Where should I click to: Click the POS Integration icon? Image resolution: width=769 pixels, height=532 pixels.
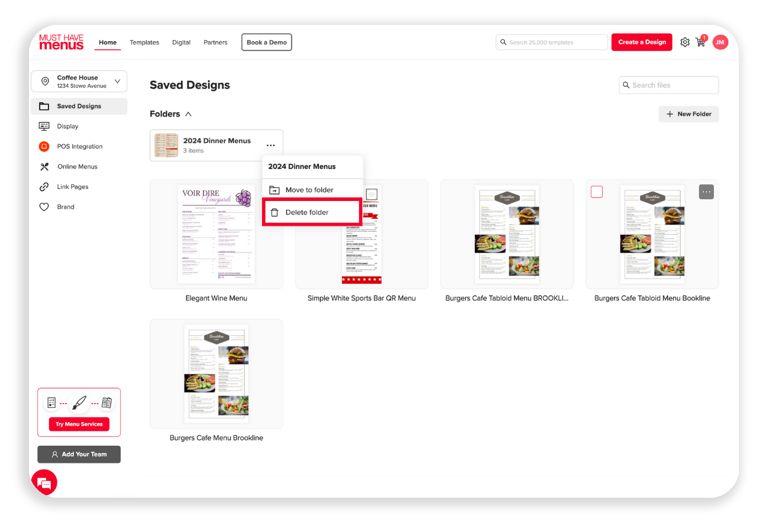tap(44, 147)
